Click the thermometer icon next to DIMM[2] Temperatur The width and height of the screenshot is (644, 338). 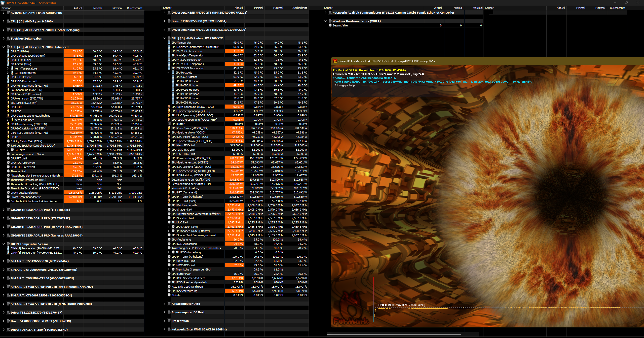pyautogui.click(x=8, y=248)
